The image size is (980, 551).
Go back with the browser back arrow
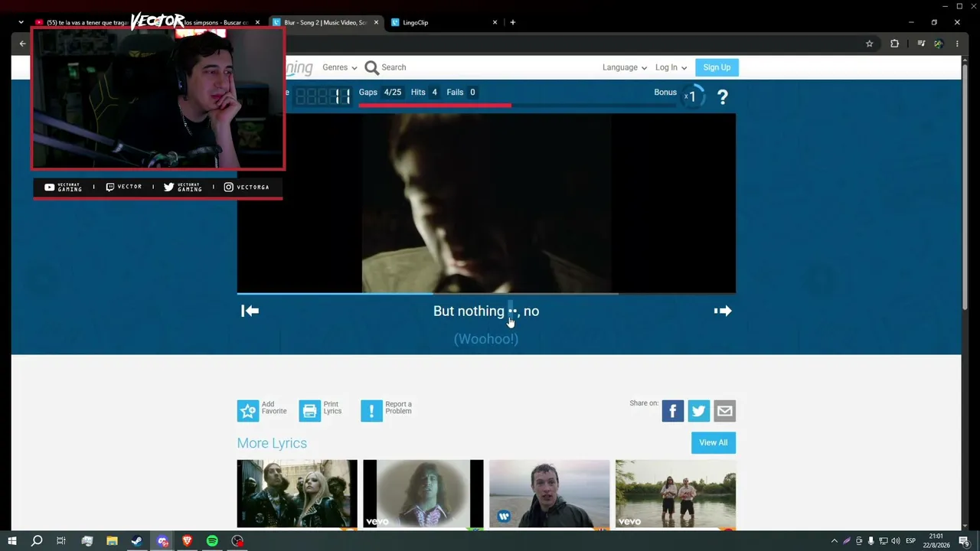[22, 44]
